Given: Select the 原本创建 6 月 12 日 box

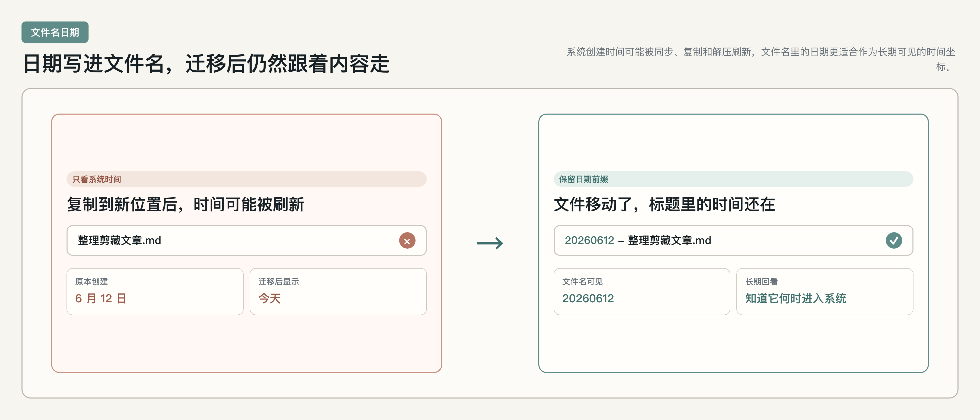Looking at the screenshot, I should click(155, 291).
